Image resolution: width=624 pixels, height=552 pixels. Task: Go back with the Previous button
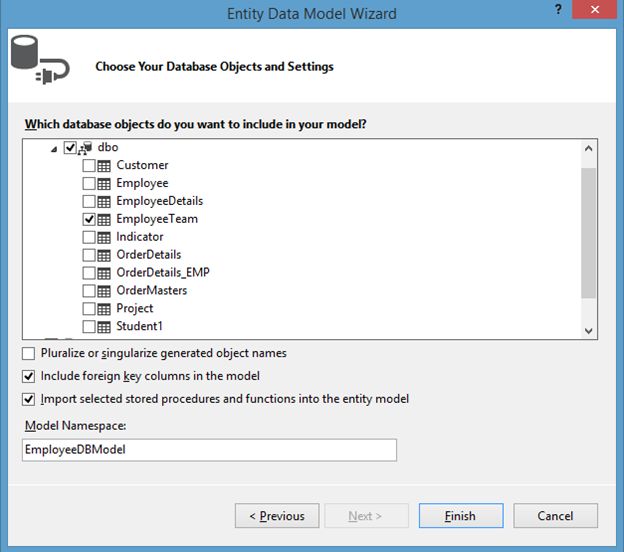[277, 516]
